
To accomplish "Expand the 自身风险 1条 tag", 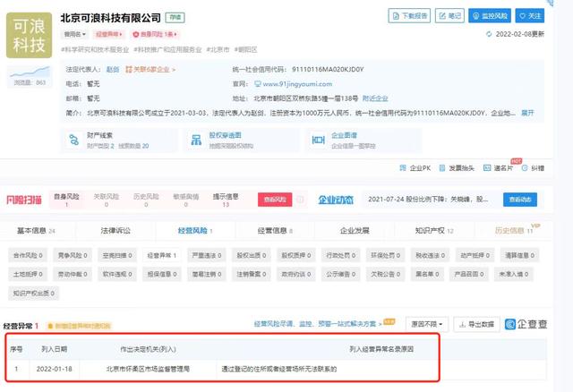I will coord(155,34).
